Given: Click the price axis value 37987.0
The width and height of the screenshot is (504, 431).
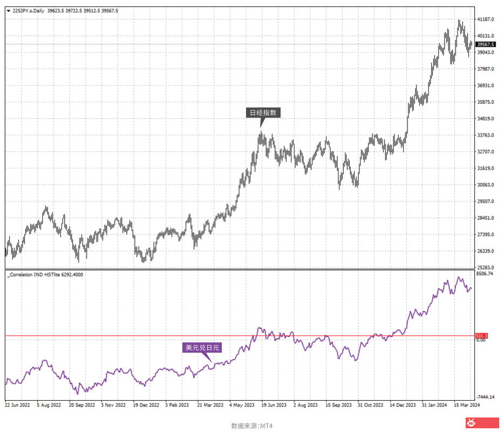Looking at the screenshot, I should coord(485,69).
